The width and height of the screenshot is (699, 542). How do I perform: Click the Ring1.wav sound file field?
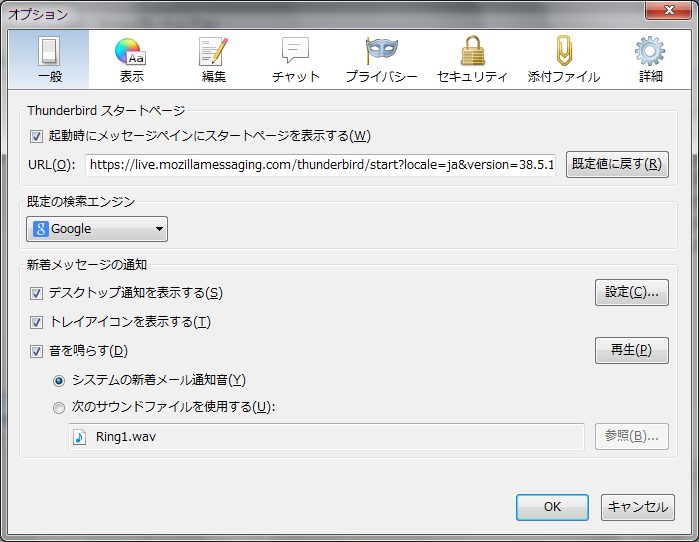click(326, 437)
